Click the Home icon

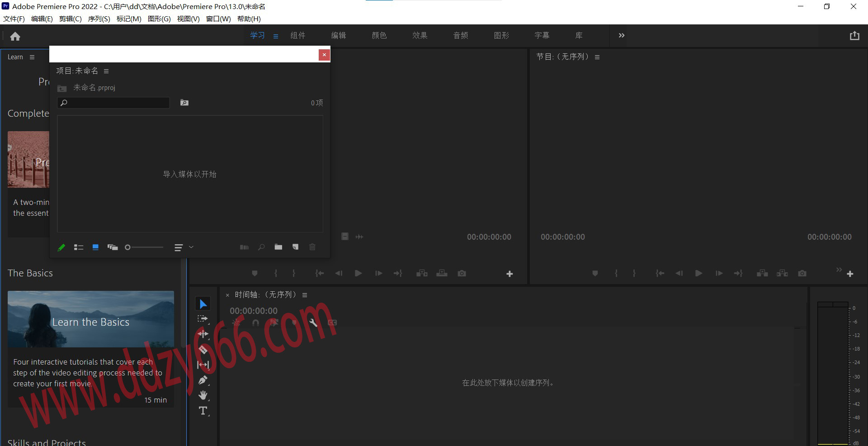pyautogui.click(x=15, y=36)
